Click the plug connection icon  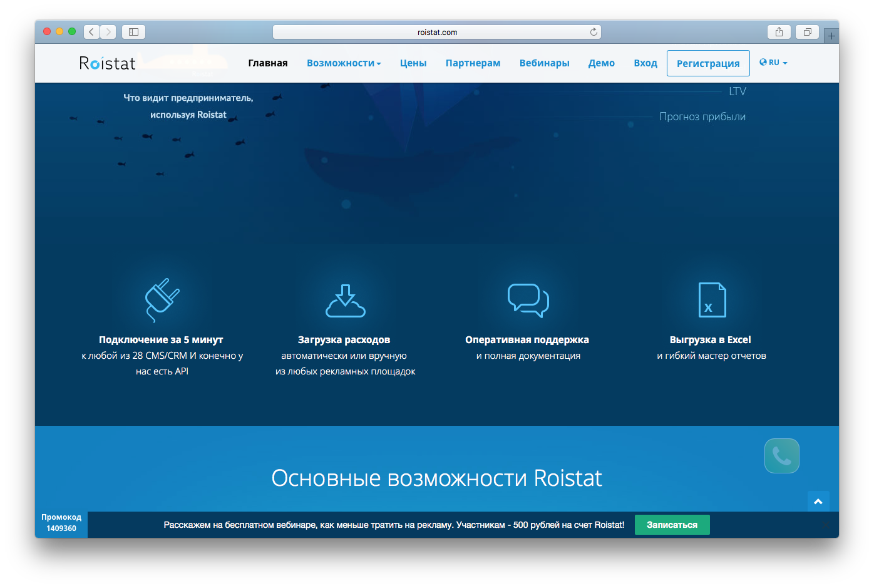[162, 300]
